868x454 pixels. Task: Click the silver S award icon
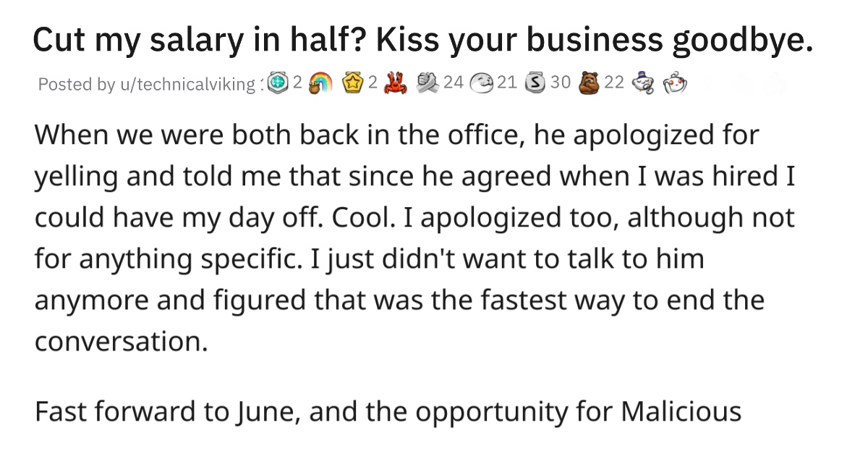coord(535,84)
